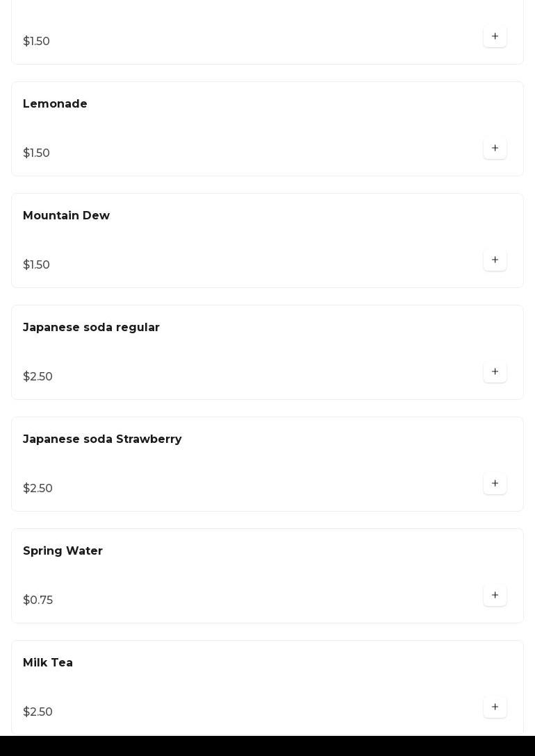535x756 pixels.
Task: Open the Spring Water item title
Action: click(63, 551)
